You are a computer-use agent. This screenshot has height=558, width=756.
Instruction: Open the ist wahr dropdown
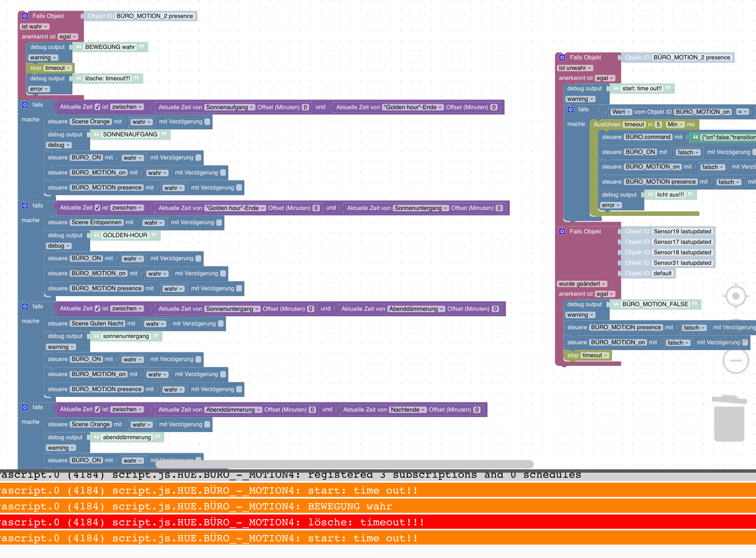(x=34, y=26)
